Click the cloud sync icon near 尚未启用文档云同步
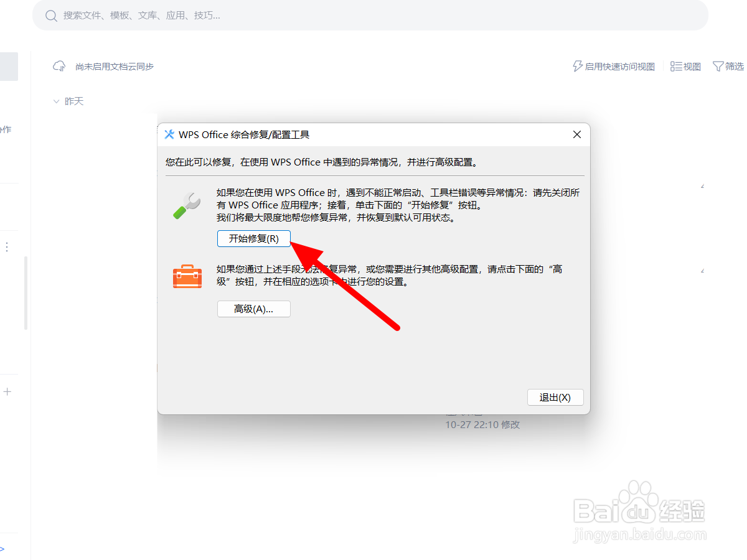The image size is (747, 560). 59,66
